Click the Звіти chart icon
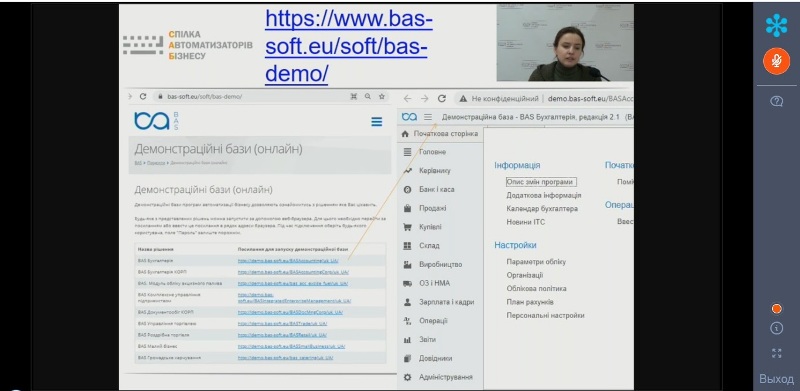800x391 pixels. 407,339
